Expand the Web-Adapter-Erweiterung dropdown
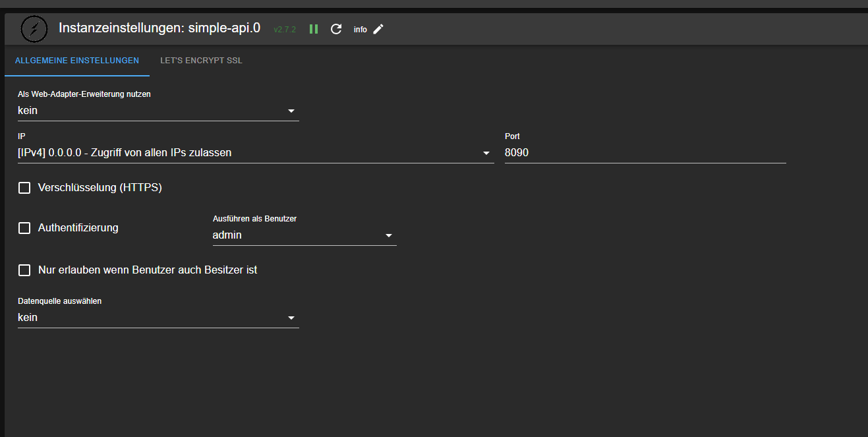 tap(158, 111)
